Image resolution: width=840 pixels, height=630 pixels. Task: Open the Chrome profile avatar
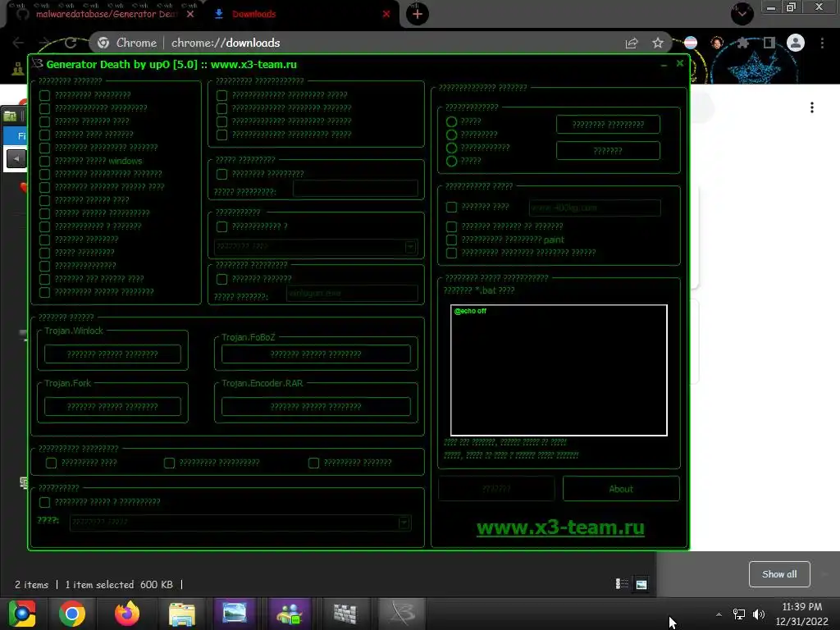[796, 43]
